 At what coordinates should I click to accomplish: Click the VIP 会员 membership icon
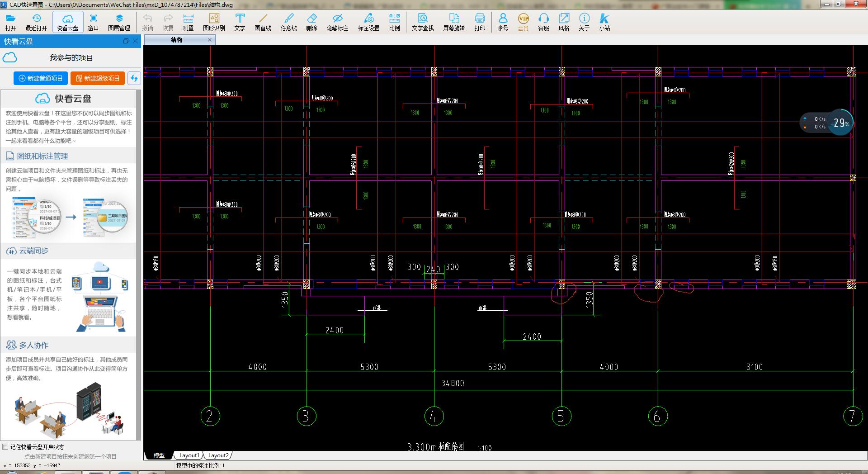click(x=523, y=22)
